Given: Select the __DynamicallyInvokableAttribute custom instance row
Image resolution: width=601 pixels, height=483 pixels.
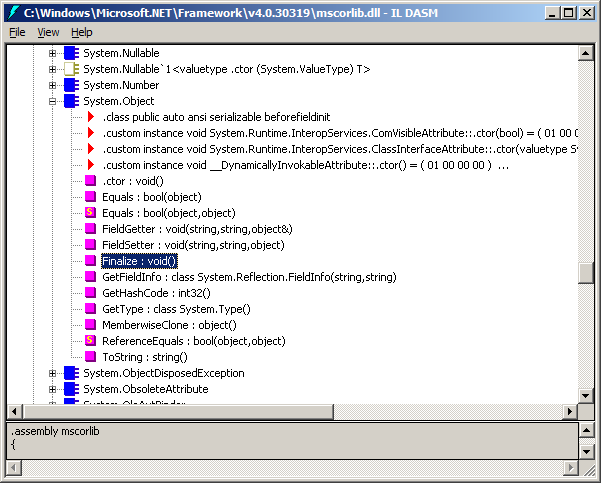Looking at the screenshot, I should pyautogui.click(x=305, y=166).
